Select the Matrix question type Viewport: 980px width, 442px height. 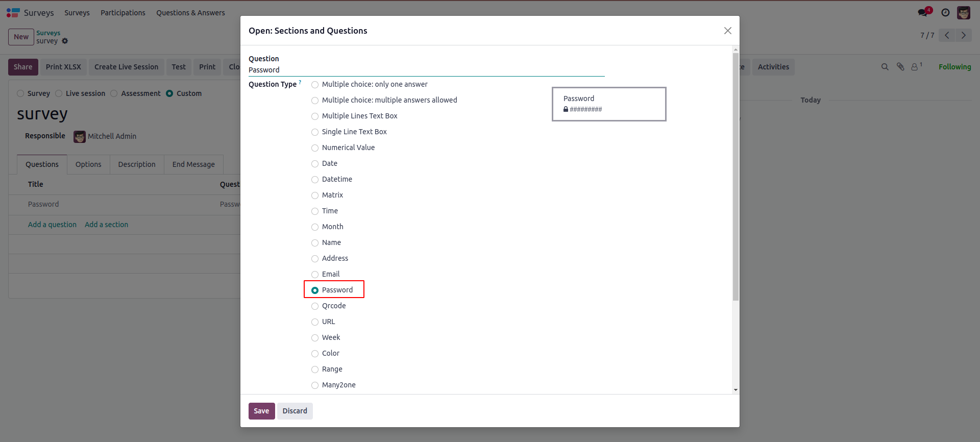[x=315, y=195]
